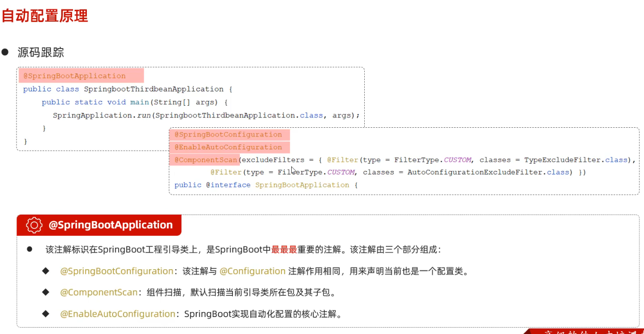Click the slide title 自动配置原理
This screenshot has height=334, width=644.
[x=45, y=16]
